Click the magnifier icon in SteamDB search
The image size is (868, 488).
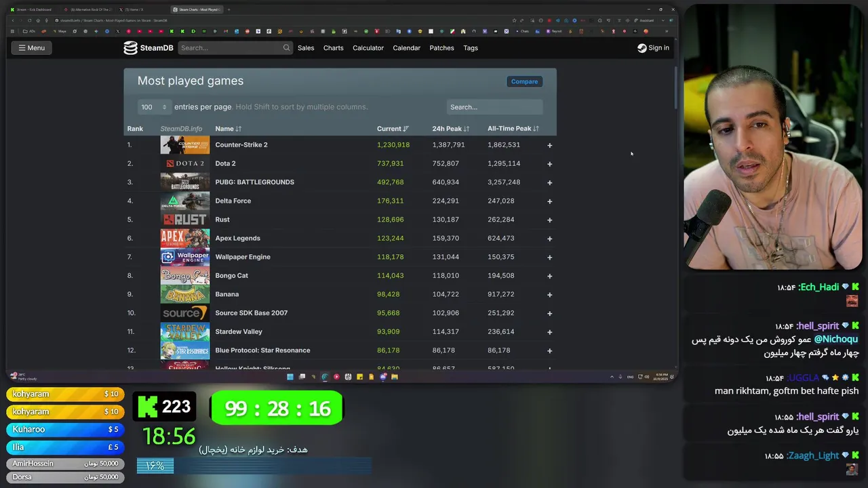click(x=286, y=47)
